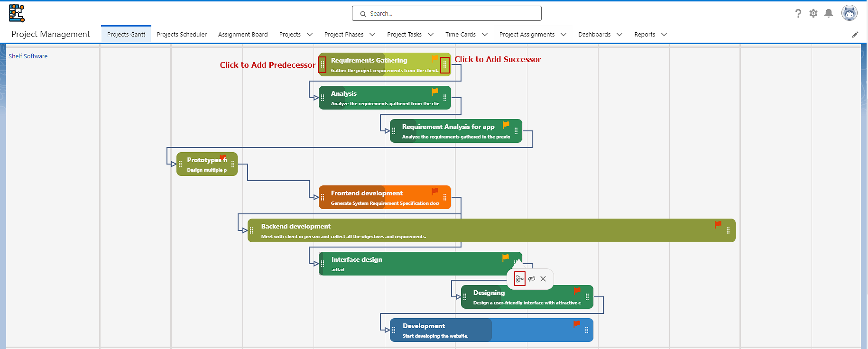Viewport: 868px width, 349px height.
Task: Click the red flag on Backend development
Action: click(x=718, y=224)
